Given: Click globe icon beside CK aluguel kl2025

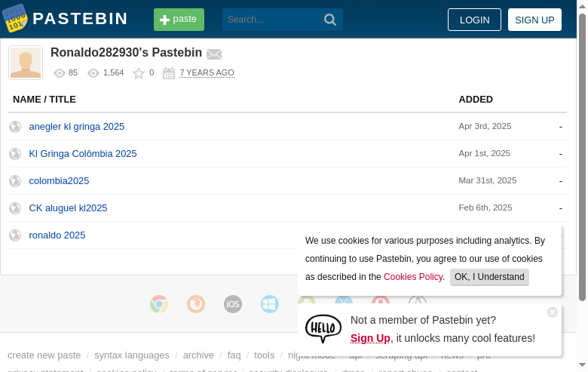Looking at the screenshot, I should click(x=15, y=208).
